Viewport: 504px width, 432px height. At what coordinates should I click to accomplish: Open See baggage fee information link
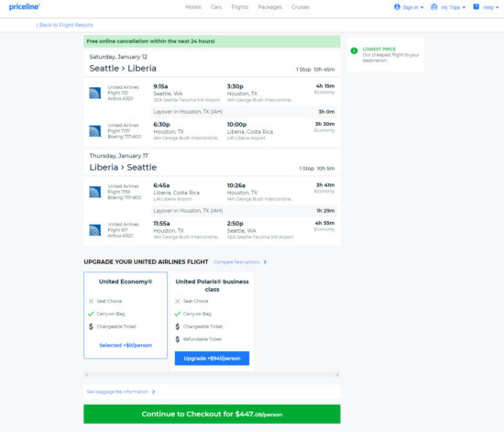pyautogui.click(x=117, y=392)
